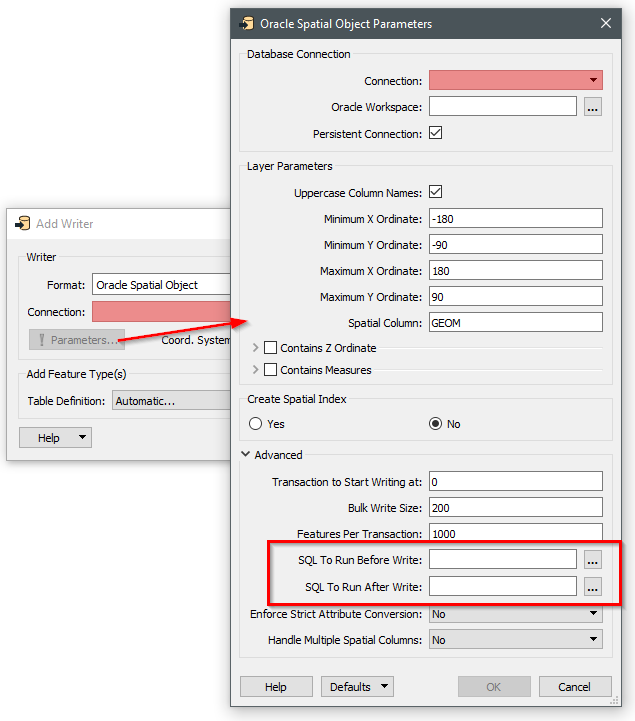Enable the Contains Z Ordinate checkbox
Viewport: 635px width, 721px height.
[270, 348]
